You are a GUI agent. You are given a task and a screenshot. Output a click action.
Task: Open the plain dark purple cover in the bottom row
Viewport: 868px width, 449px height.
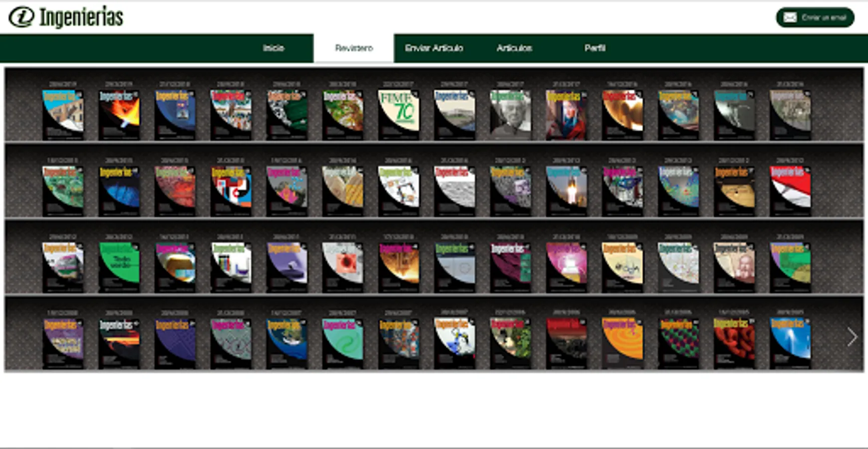pos(175,344)
